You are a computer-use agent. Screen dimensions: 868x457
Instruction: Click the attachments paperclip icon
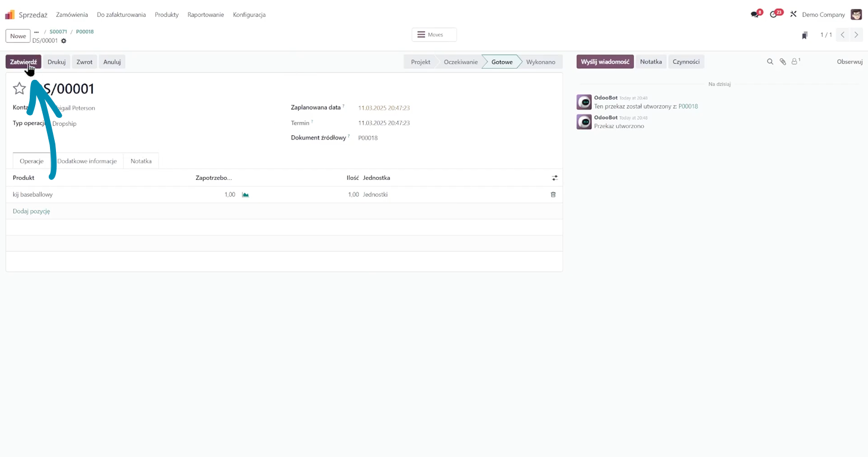pyautogui.click(x=783, y=62)
